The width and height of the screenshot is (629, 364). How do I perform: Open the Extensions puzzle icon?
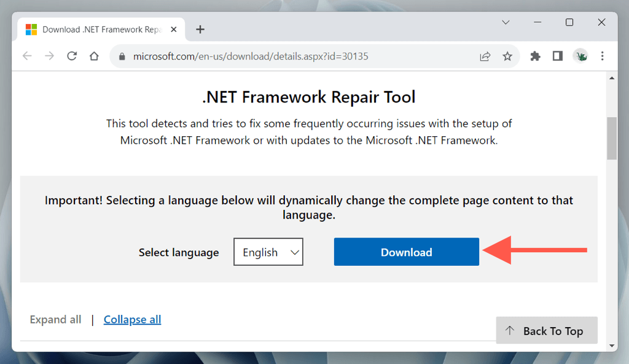tap(535, 56)
